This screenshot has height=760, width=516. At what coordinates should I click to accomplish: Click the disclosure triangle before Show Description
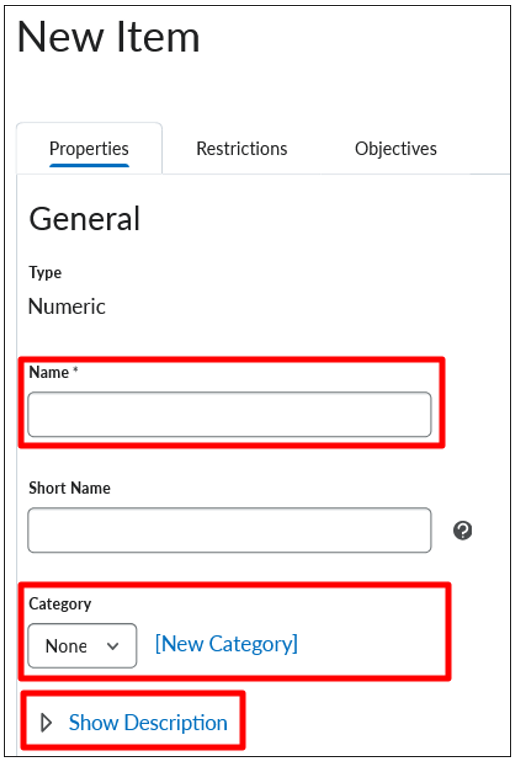47,723
